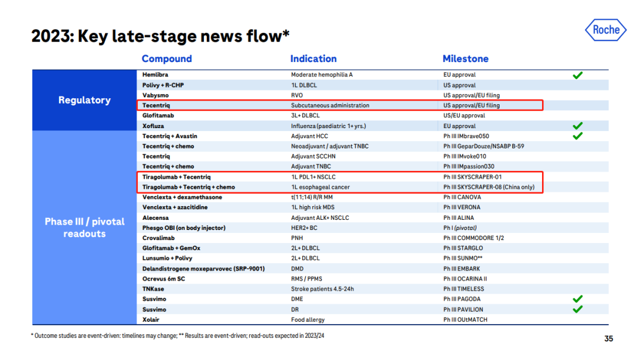Click 't(11;14) R/R MM' indication
The width and height of the screenshot is (644, 361).
[312, 197]
